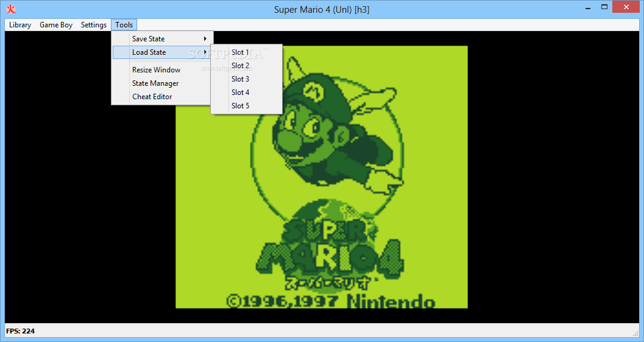Image resolution: width=644 pixels, height=342 pixels.
Task: Click the red kanji app icon
Action: pos(11,9)
